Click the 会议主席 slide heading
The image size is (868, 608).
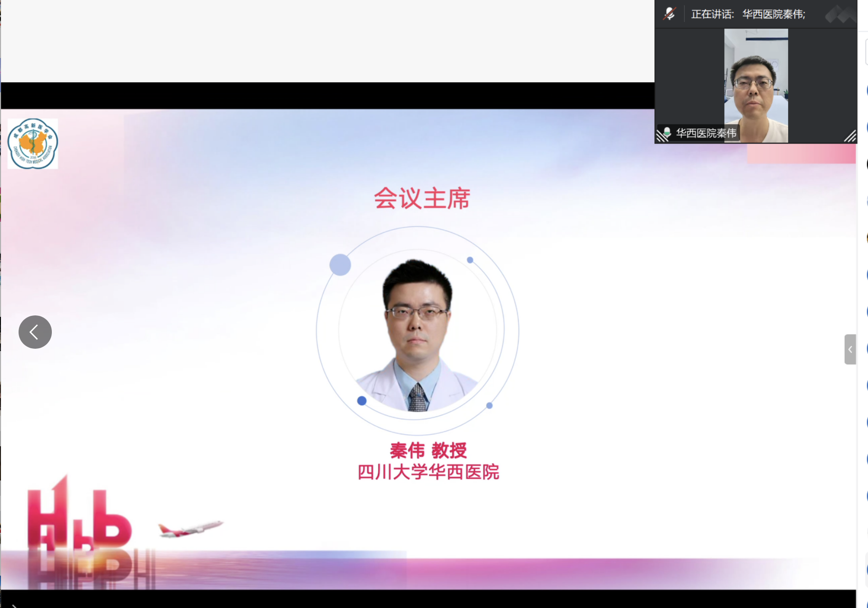pos(422,198)
